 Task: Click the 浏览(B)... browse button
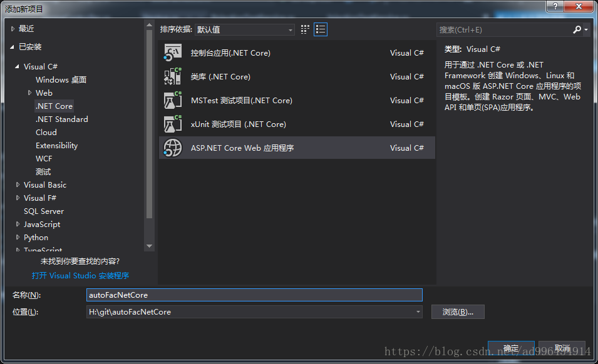[458, 312]
